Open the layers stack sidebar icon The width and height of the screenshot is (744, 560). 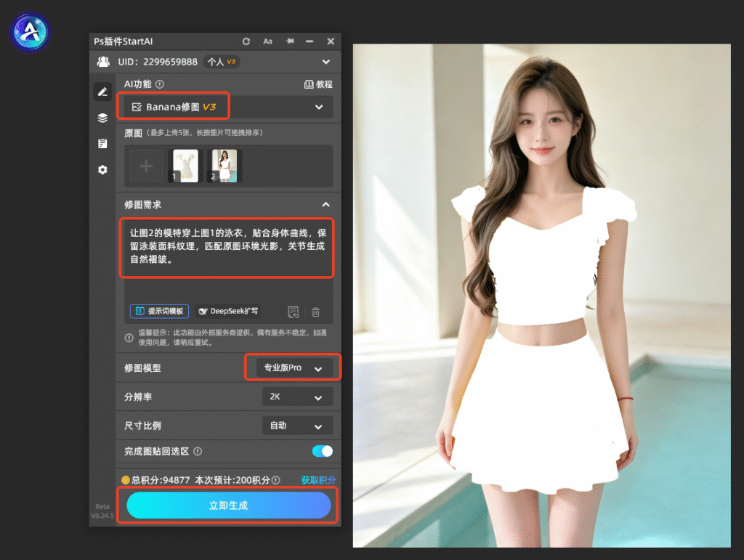[x=102, y=118]
